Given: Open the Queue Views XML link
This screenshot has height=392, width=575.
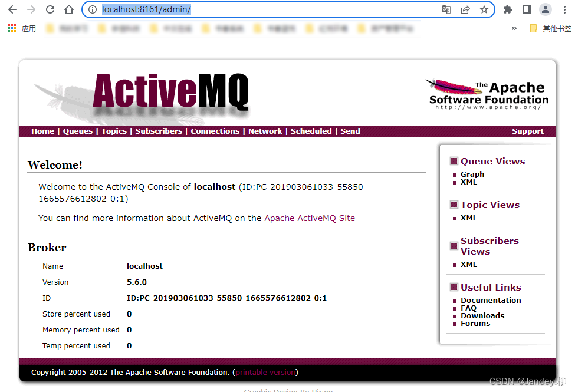Looking at the screenshot, I should 469,182.
